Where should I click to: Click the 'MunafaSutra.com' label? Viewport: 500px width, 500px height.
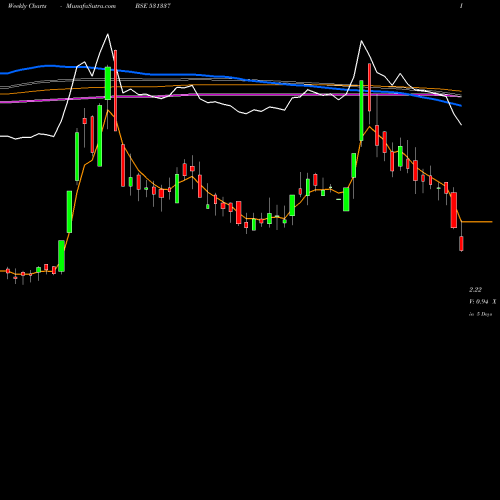pos(91,6)
